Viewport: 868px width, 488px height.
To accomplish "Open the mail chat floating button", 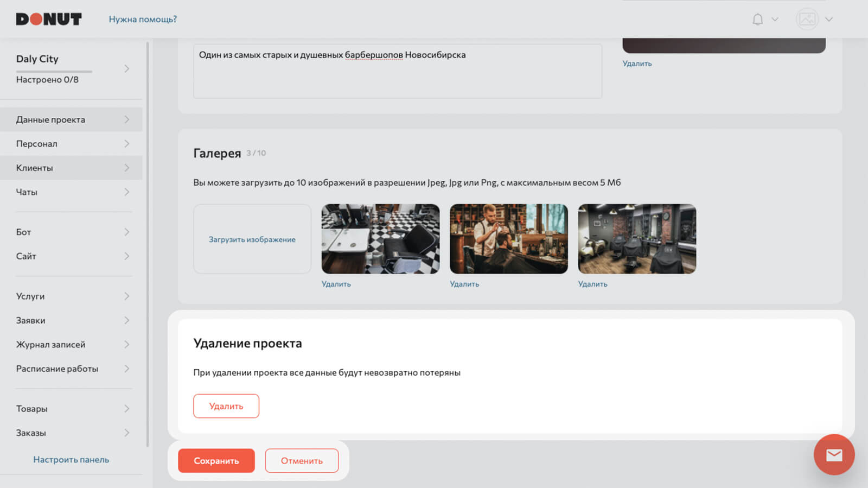I will tap(834, 455).
